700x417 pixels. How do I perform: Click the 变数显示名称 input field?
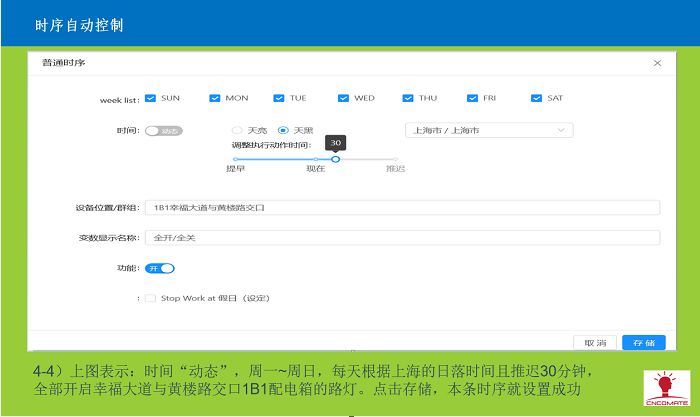(401, 238)
